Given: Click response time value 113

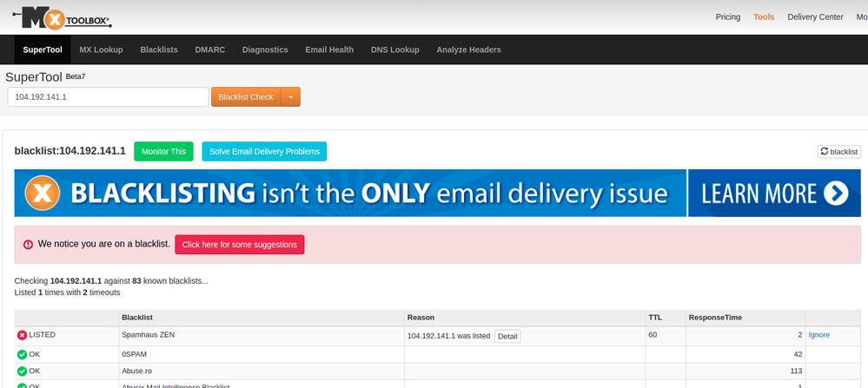Looking at the screenshot, I should coord(796,372).
